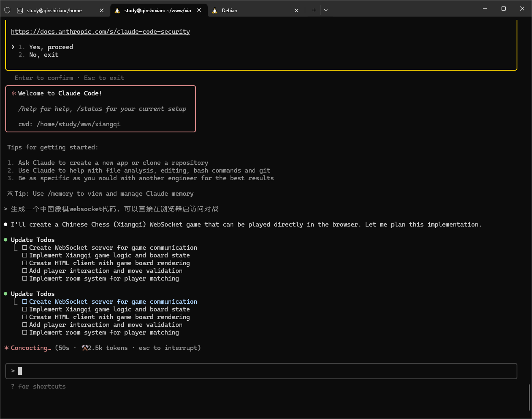532x419 pixels.
Task: Close the Debian tab
Action: point(297,11)
